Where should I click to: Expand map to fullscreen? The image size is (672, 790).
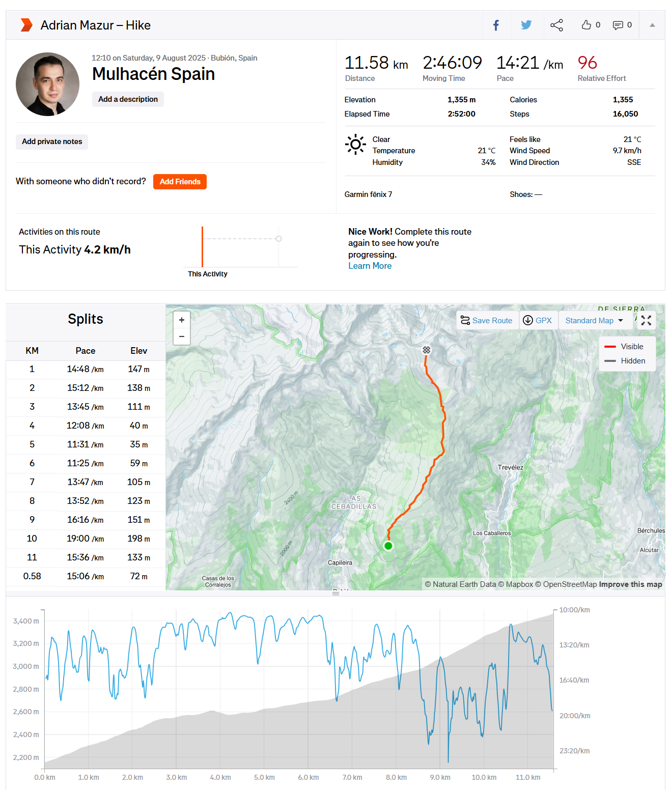point(646,320)
